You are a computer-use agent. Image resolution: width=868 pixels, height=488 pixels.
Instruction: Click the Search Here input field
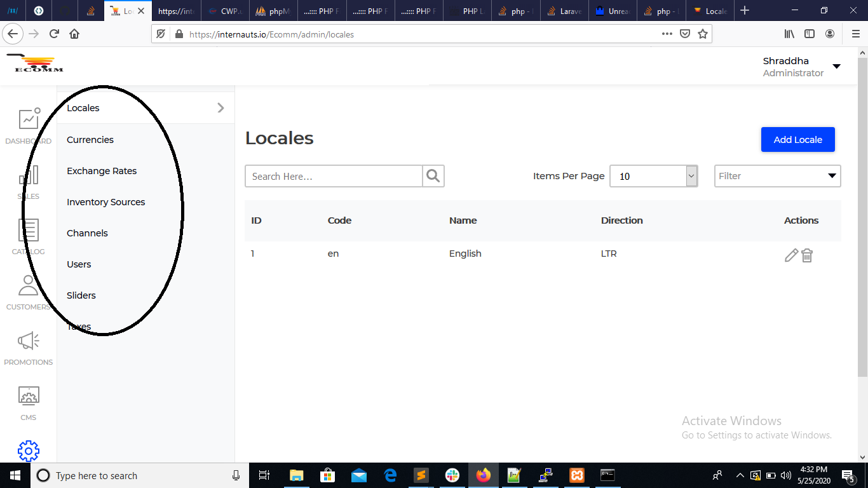(x=334, y=176)
